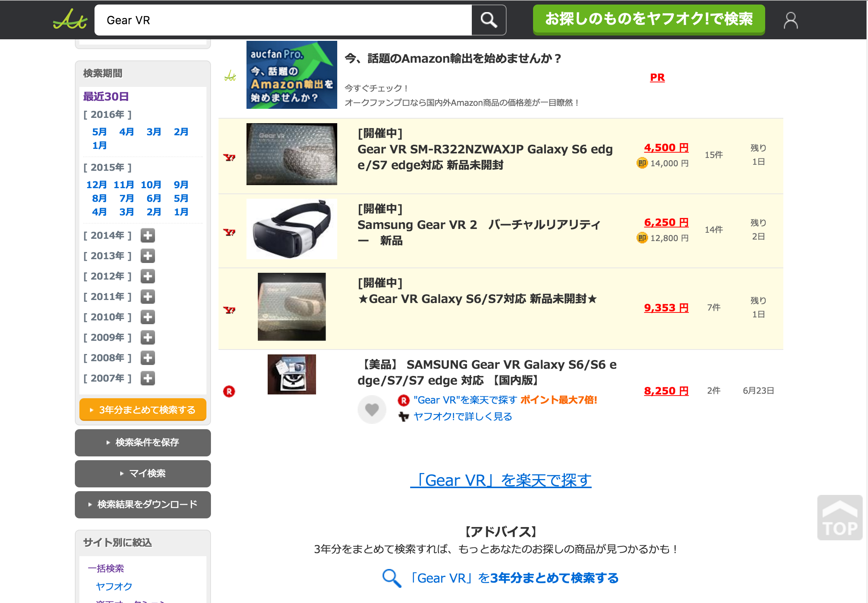868x603 pixels.
Task: Expand the 2008年 year list
Action: [x=148, y=358]
